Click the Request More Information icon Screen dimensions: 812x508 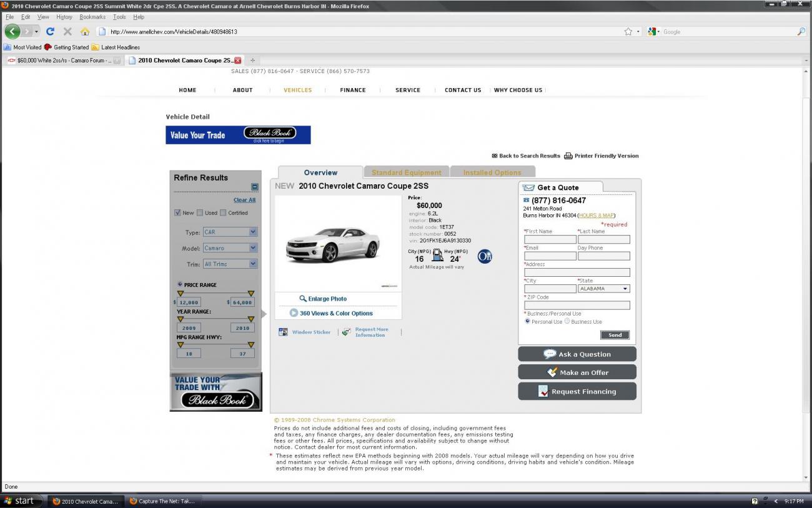tap(346, 332)
